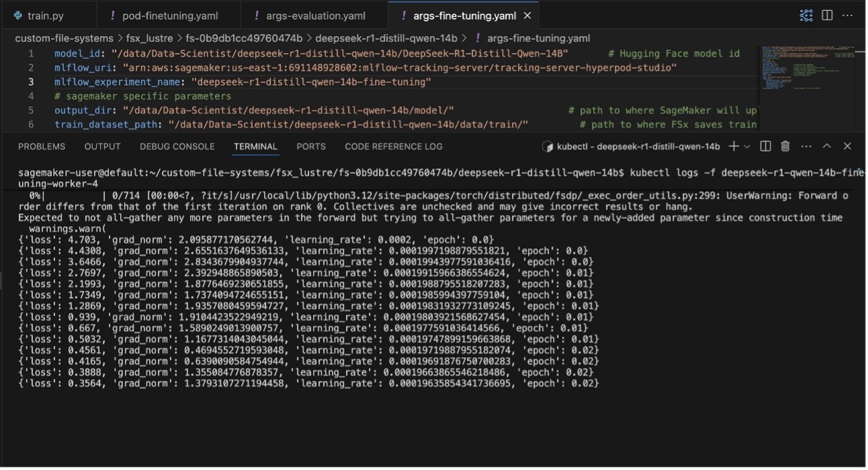Switch to the args-evaluation.yaml tab
The height and width of the screenshot is (470, 868).
coord(315,15)
